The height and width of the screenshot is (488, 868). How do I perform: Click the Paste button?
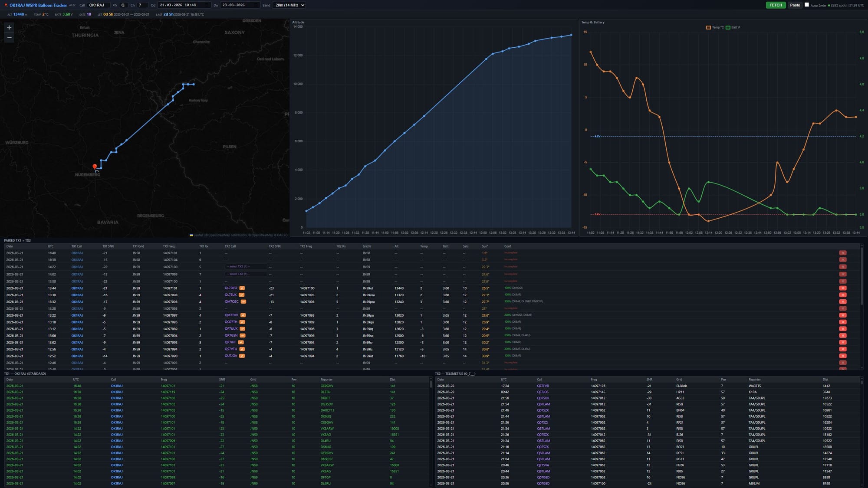tap(795, 5)
